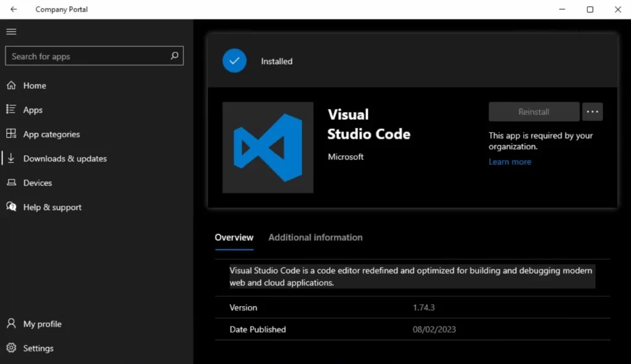Click the Visual Studio Code logo
This screenshot has width=631, height=364.
(x=268, y=148)
